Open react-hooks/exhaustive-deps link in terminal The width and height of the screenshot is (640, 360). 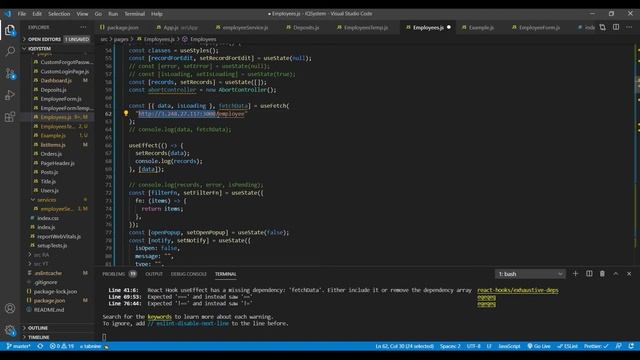click(518, 290)
